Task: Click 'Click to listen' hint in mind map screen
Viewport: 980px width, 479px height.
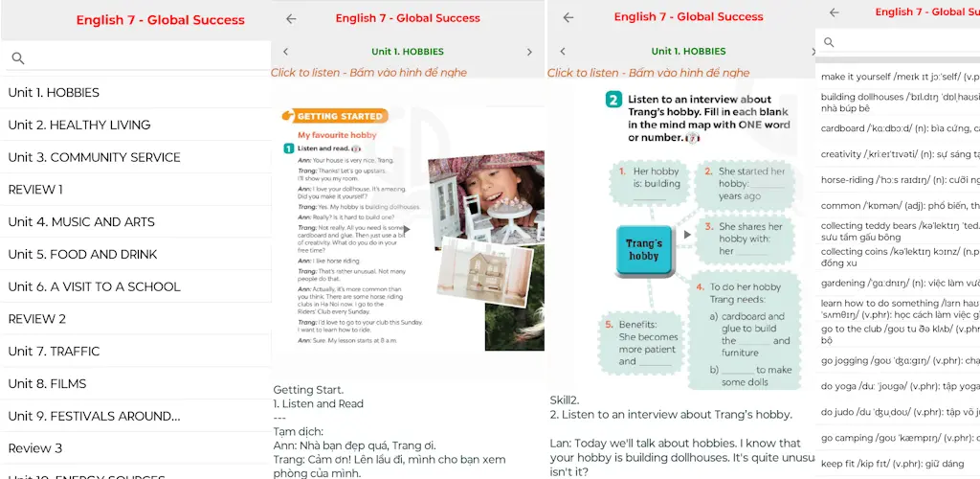Action: (x=648, y=73)
